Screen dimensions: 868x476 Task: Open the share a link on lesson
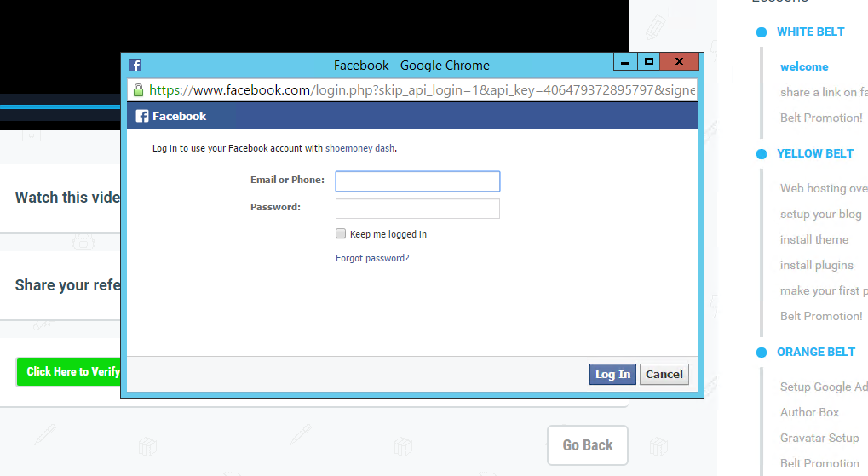(824, 93)
